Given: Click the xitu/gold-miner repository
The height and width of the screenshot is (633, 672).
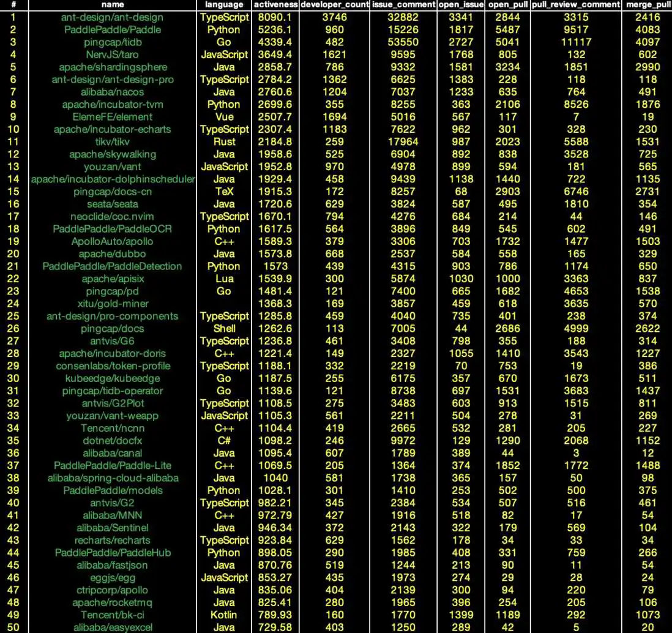Looking at the screenshot, I should (x=113, y=304).
